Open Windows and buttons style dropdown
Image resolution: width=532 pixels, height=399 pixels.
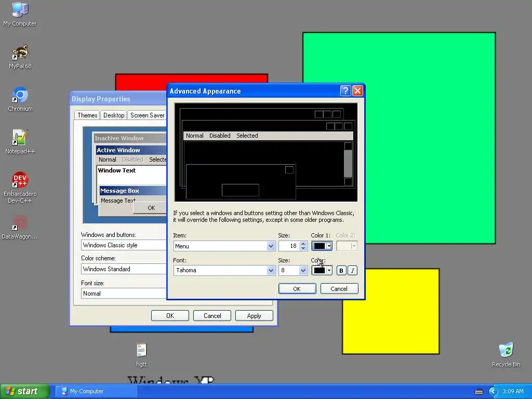(x=124, y=245)
